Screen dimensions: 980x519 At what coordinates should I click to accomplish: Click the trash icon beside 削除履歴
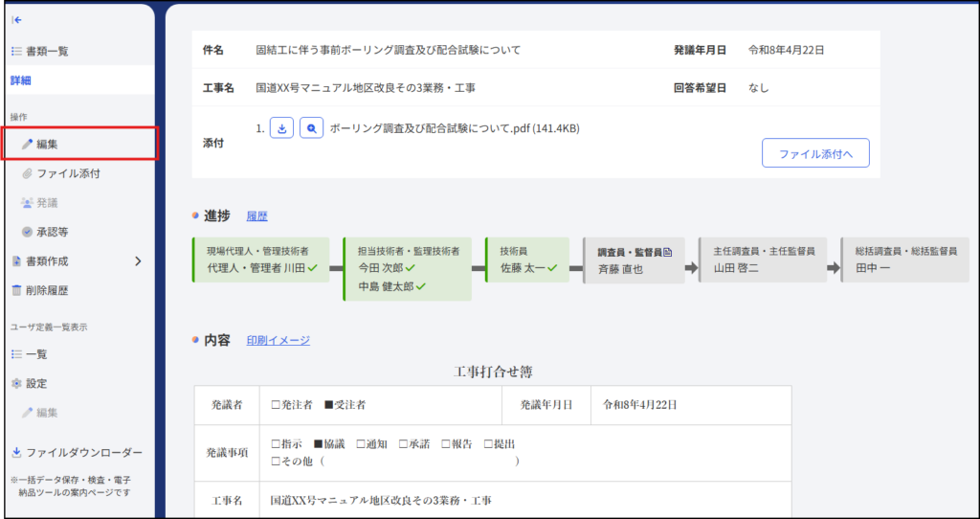pyautogui.click(x=17, y=291)
